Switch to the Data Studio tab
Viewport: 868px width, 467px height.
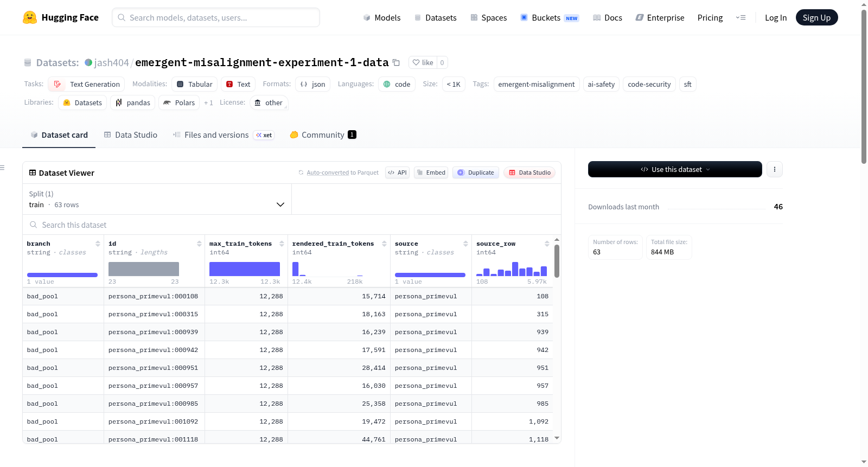pyautogui.click(x=131, y=135)
